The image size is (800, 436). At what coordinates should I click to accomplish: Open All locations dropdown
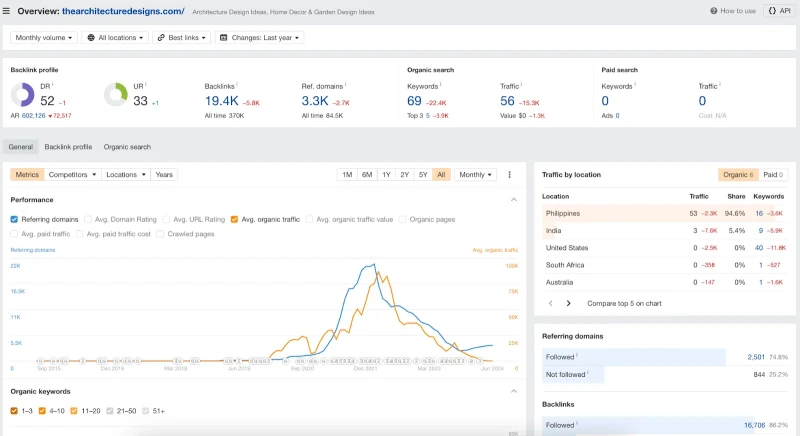pos(115,38)
